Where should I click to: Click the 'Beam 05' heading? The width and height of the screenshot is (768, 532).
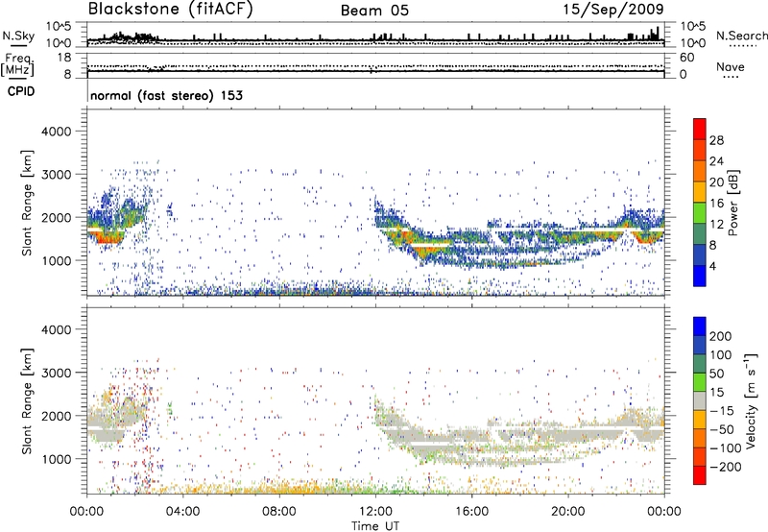click(374, 11)
